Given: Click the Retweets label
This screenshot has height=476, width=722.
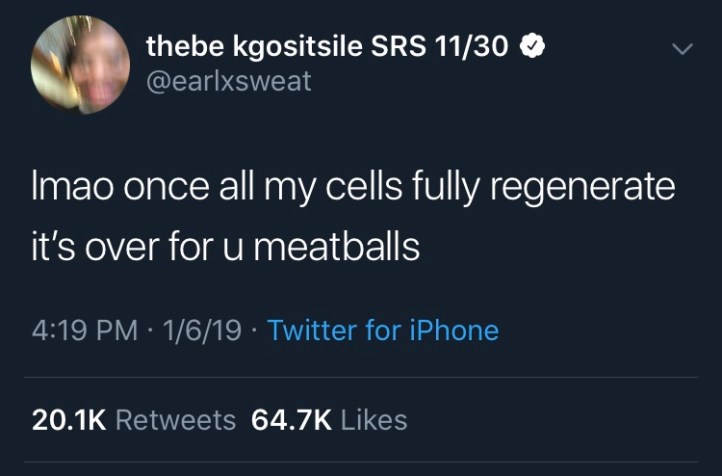Looking at the screenshot, I should [x=176, y=419].
